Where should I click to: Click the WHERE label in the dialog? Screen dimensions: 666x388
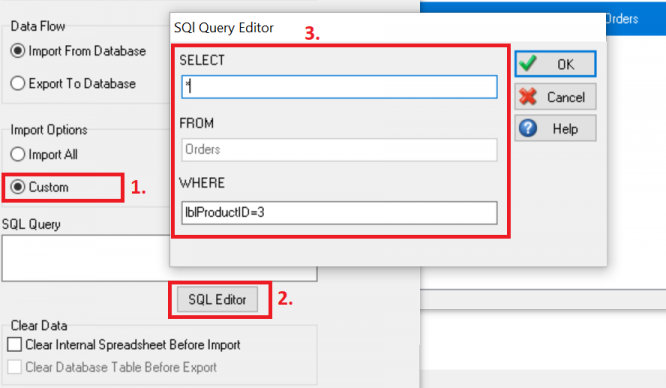[202, 183]
